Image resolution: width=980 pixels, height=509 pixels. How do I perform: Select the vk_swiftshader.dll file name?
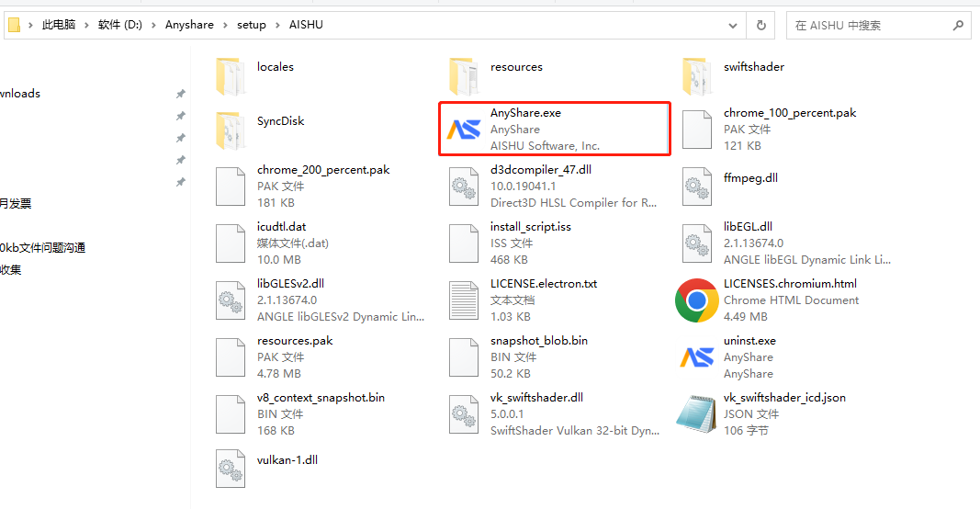[537, 398]
